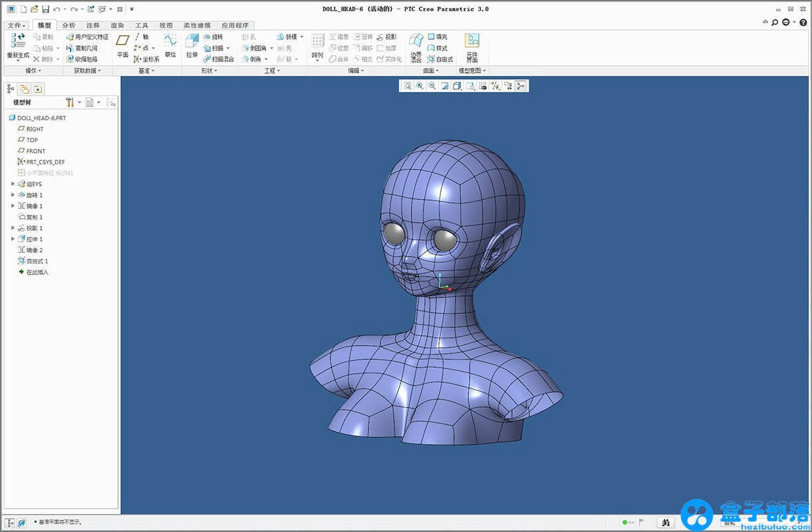
Task: Toggle the annotation display icon
Action: (507, 86)
